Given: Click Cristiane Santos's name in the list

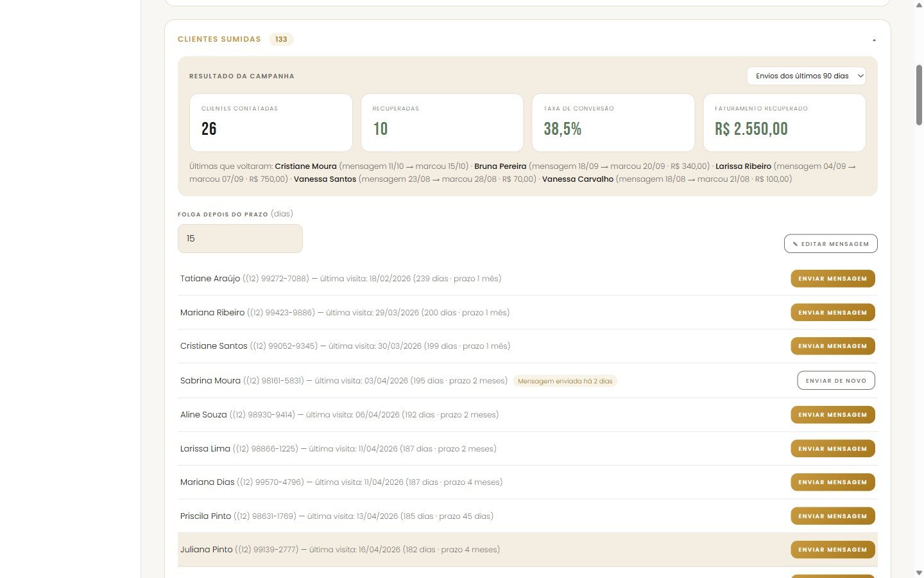Looking at the screenshot, I should click(x=214, y=346).
